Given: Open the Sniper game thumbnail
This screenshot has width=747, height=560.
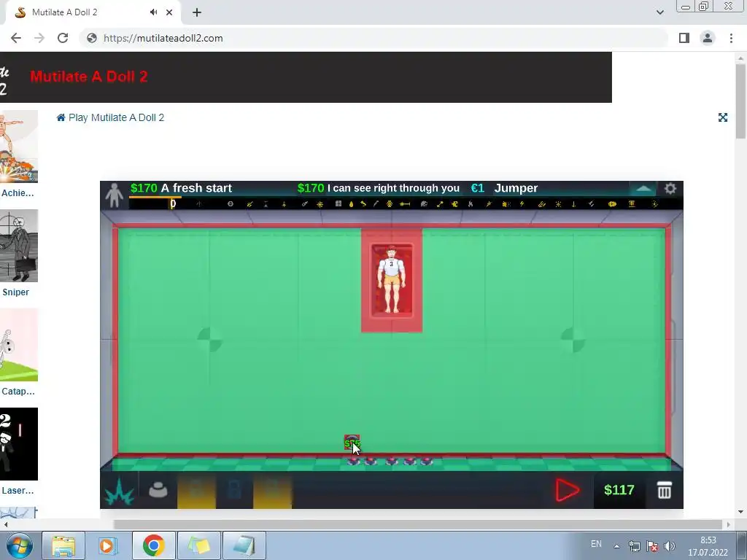Looking at the screenshot, I should [18, 246].
